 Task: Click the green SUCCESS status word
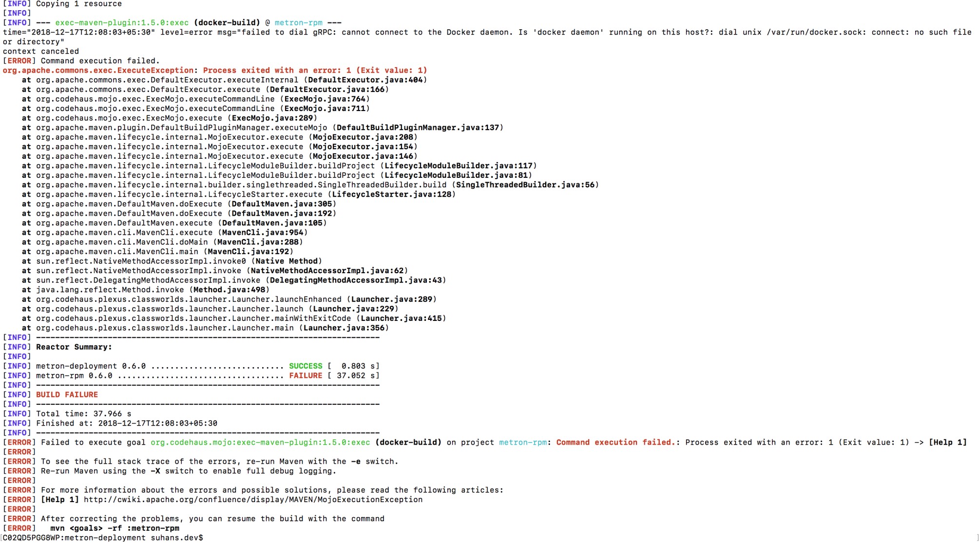(306, 366)
